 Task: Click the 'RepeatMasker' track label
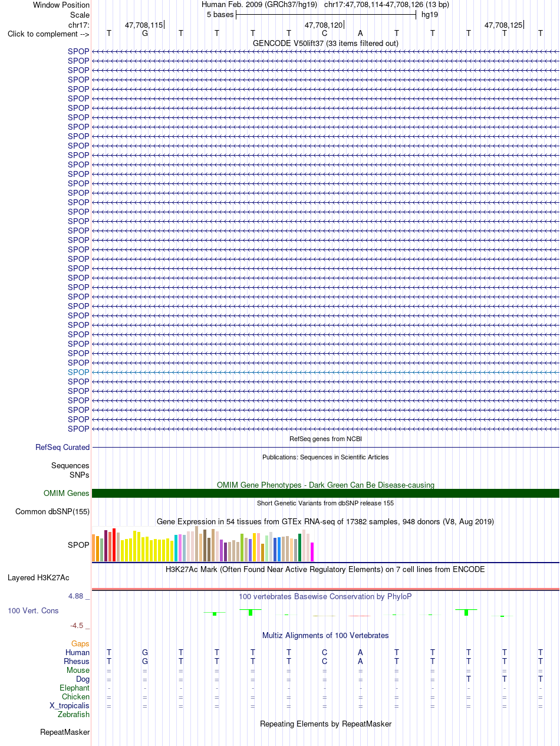tap(65, 732)
